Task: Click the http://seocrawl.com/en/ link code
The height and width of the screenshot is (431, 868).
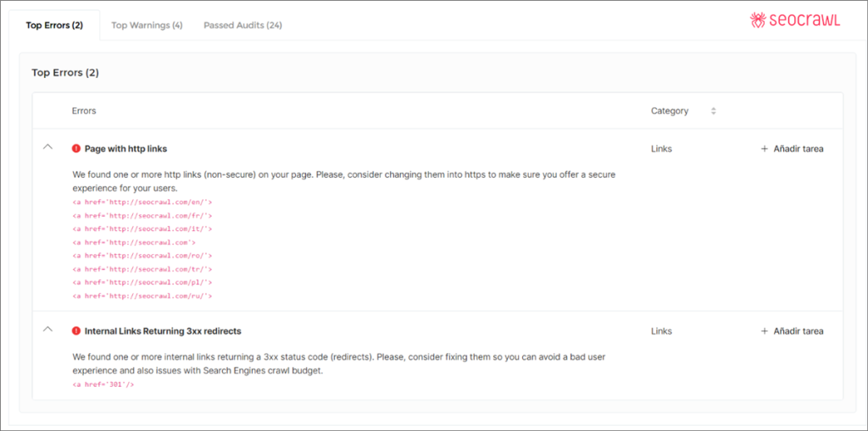Action: click(x=142, y=202)
